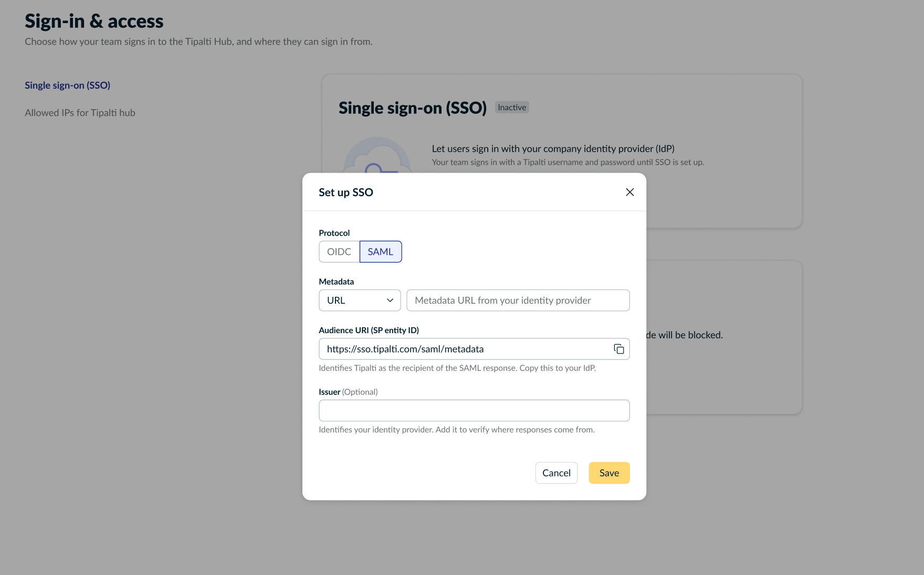The height and width of the screenshot is (575, 924).
Task: Save the SSO configuration
Action: tap(609, 473)
